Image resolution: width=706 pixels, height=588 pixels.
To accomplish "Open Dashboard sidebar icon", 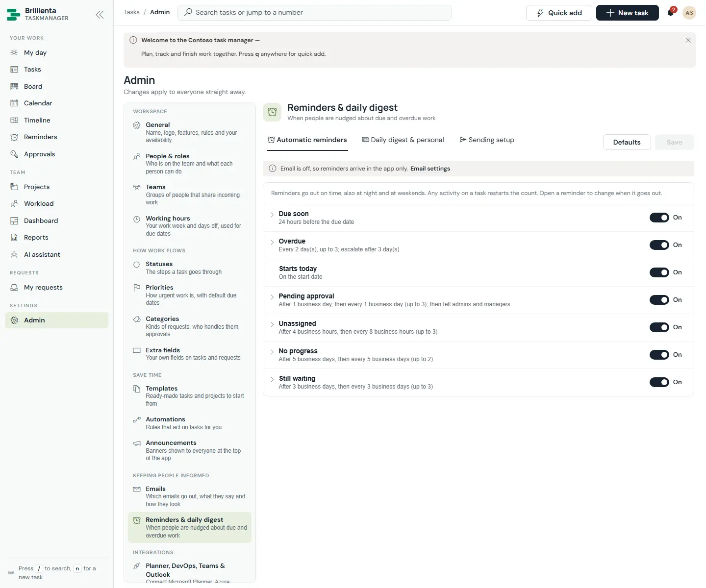I will [14, 220].
